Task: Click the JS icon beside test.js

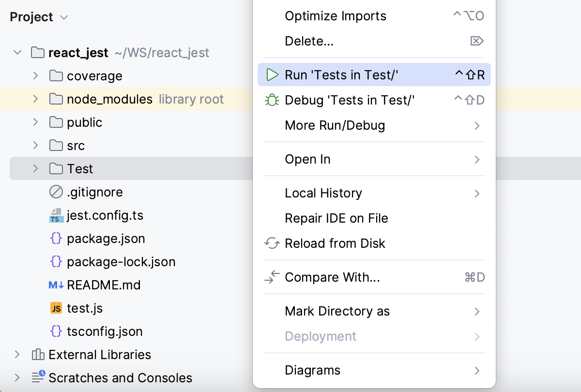Action: (56, 308)
